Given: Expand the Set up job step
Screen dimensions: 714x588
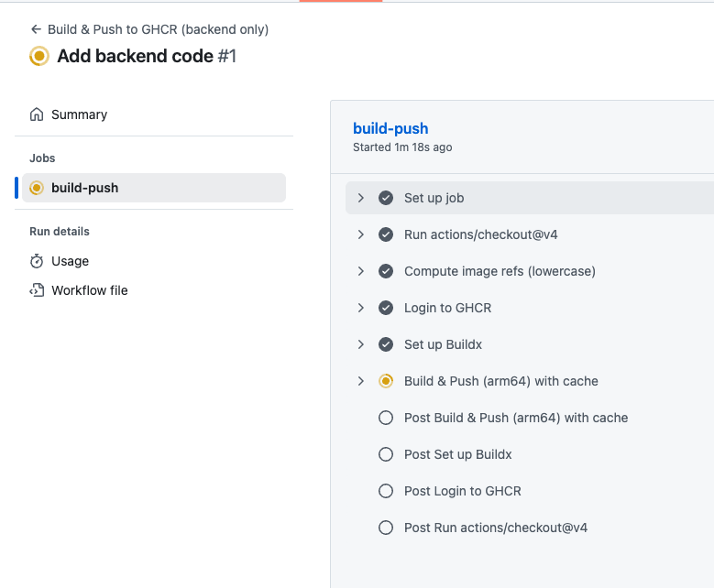Looking at the screenshot, I should click(361, 198).
